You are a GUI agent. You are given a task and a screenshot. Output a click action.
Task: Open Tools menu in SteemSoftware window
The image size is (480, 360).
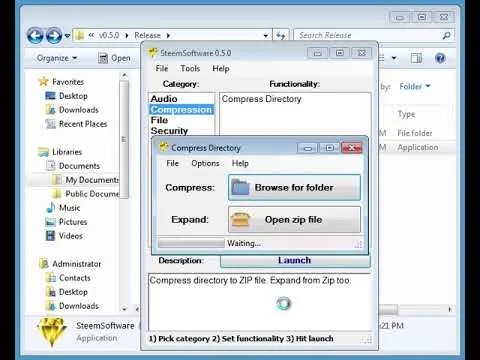tap(190, 68)
